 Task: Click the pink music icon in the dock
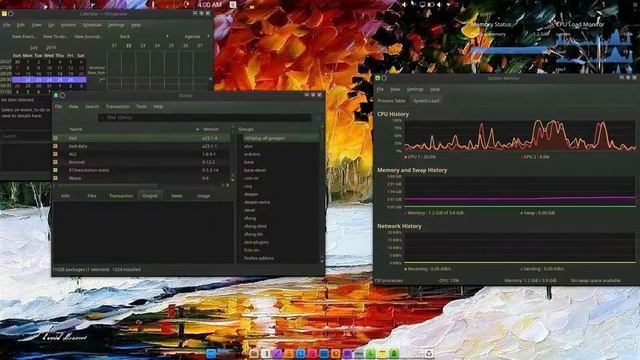(312, 353)
